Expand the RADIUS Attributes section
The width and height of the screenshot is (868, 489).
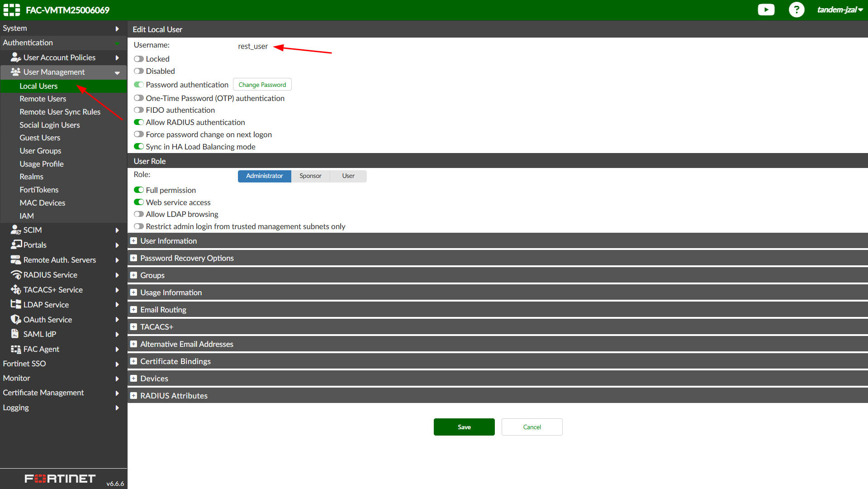[x=133, y=396]
